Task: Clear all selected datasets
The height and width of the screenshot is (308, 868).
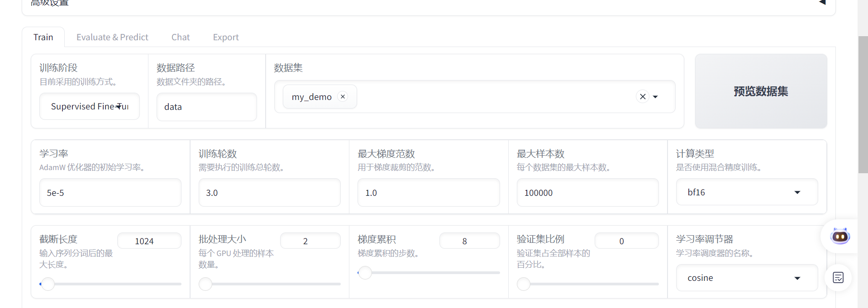Action: (x=642, y=96)
